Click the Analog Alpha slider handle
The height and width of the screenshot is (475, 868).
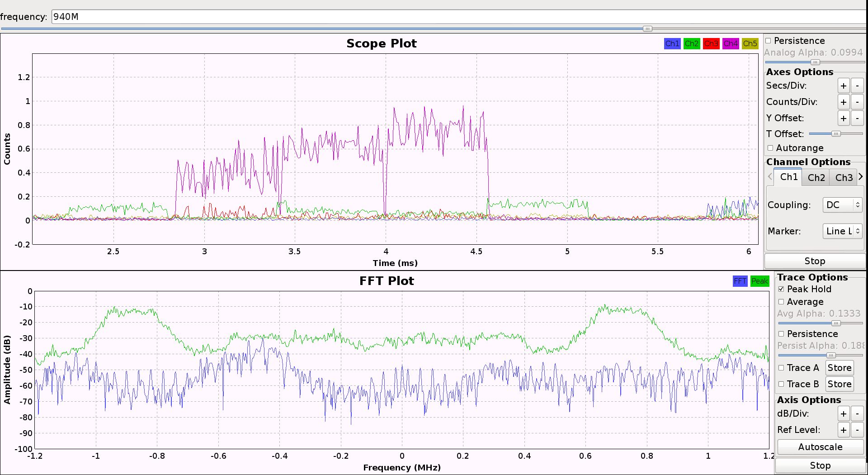815,62
